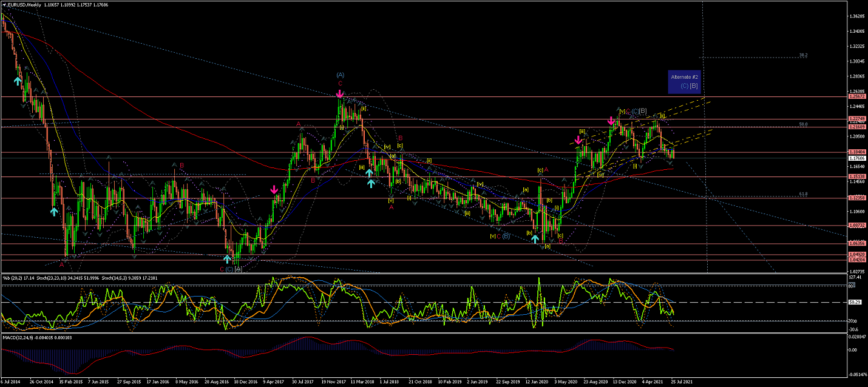Viewport: 868px width, 387px height.
Task: Click the 50.29 oscillator level tag
Action: pos(855,302)
